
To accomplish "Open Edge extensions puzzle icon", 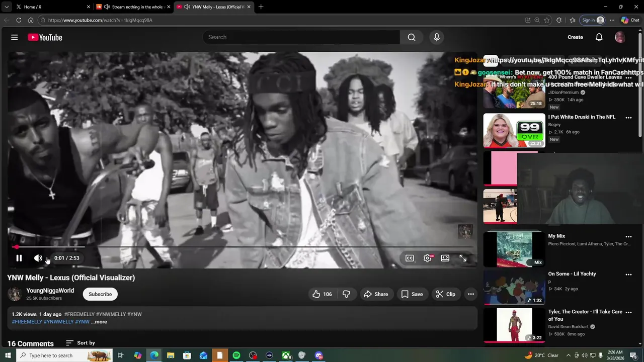I will 559,20.
